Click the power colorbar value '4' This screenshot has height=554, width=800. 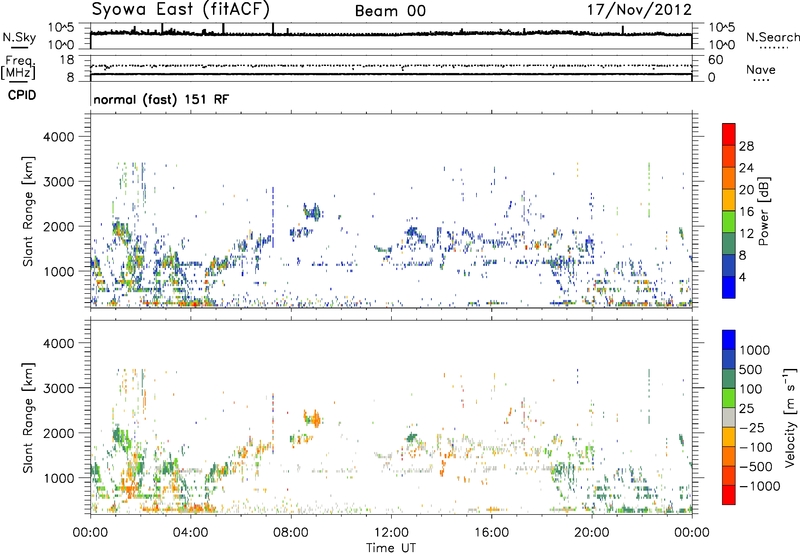[x=742, y=278]
